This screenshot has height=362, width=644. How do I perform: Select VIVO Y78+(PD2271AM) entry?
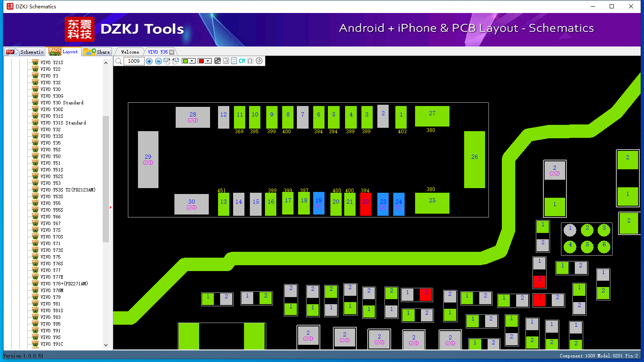[64, 284]
